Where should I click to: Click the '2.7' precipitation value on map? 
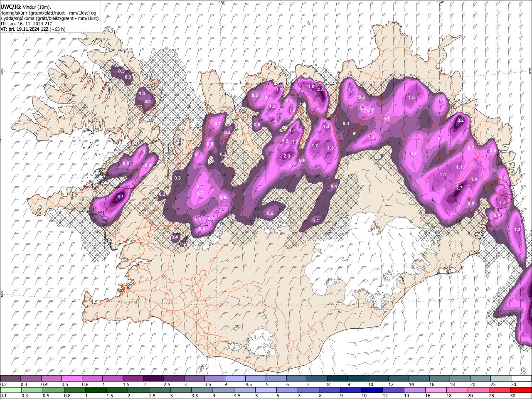(459, 188)
